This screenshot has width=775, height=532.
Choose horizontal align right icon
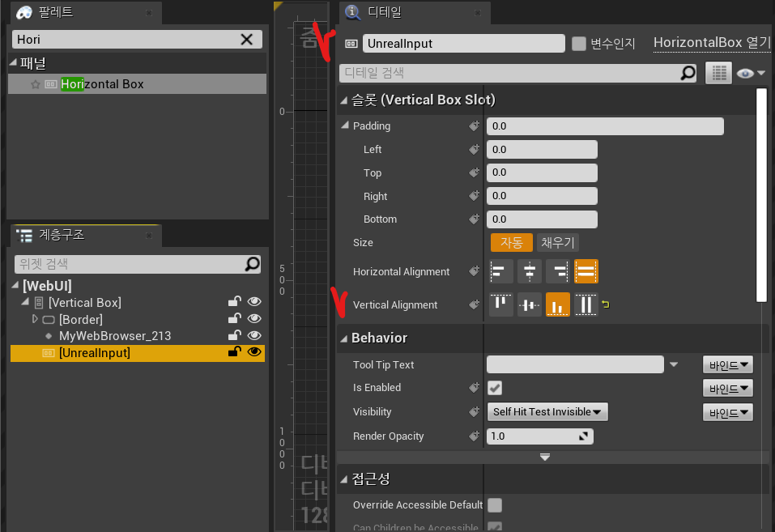tap(558, 271)
